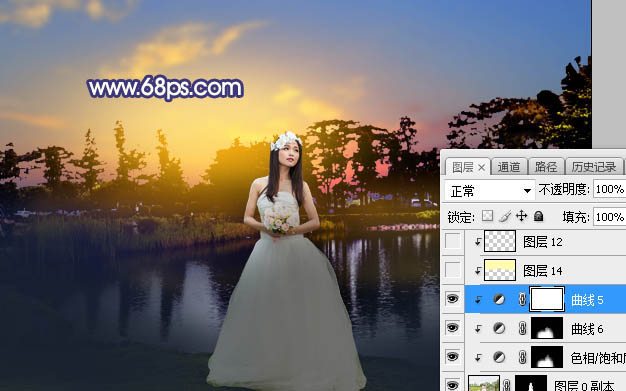The height and width of the screenshot is (391, 626).
Task: Select 图层 0 副本 image thumbnail
Action: [x=484, y=383]
